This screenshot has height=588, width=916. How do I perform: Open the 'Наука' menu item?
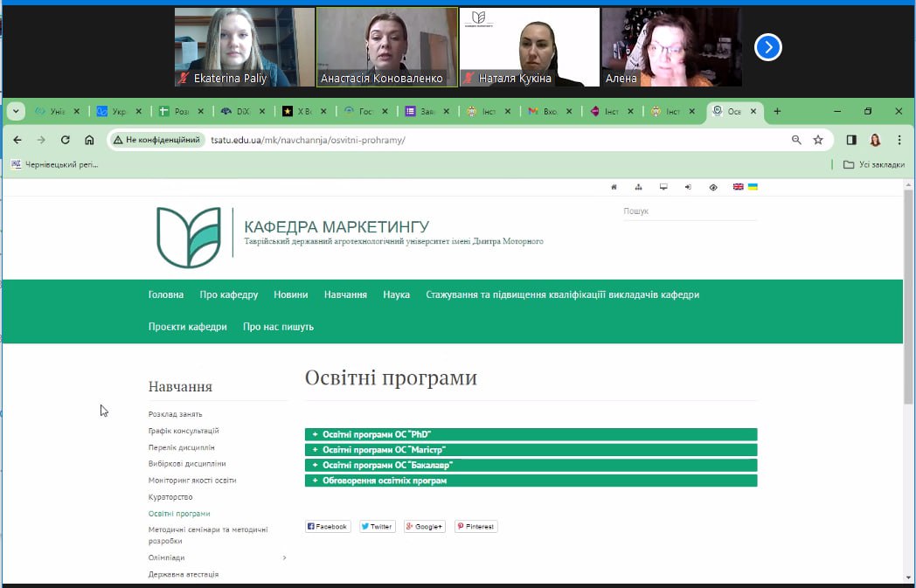tap(397, 295)
